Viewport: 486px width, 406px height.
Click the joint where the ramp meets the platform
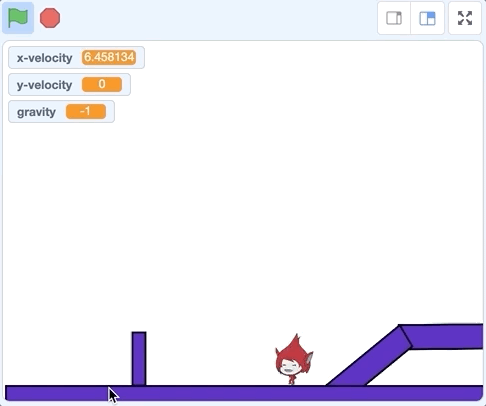405,337
